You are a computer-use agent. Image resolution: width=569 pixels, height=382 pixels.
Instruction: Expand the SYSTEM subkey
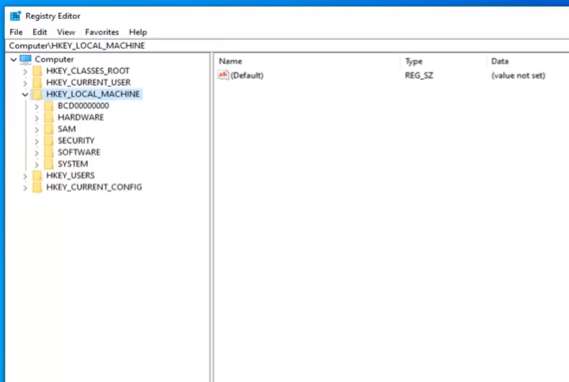(x=37, y=164)
